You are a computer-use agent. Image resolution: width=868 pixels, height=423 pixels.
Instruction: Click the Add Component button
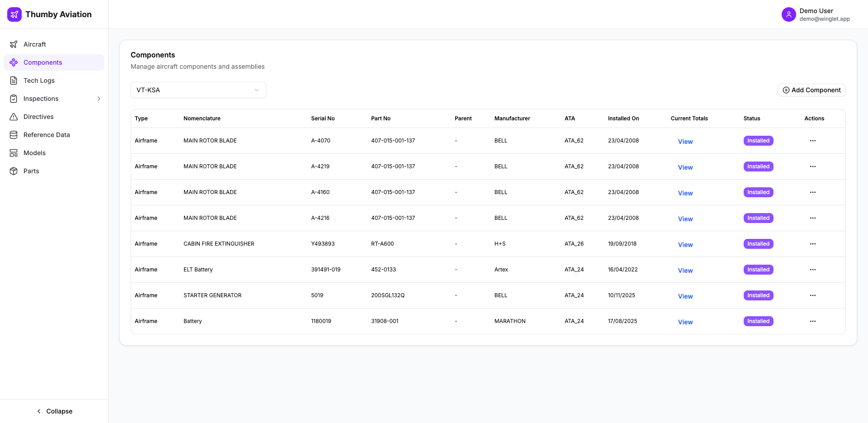click(x=811, y=90)
